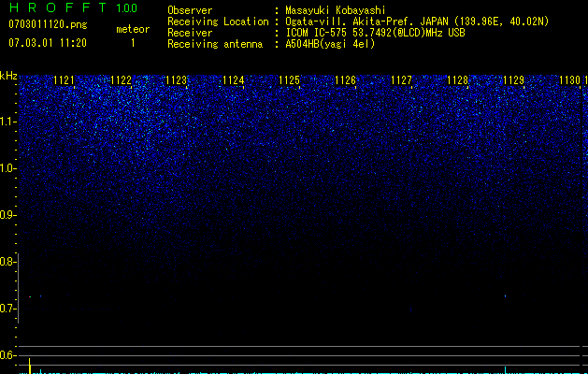Select the filename 0703011120.png
588x374 pixels.
pos(48,25)
